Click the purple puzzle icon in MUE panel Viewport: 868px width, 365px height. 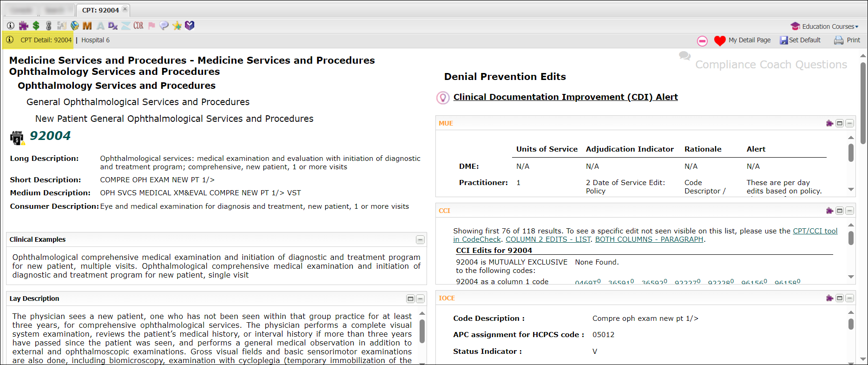click(x=829, y=123)
